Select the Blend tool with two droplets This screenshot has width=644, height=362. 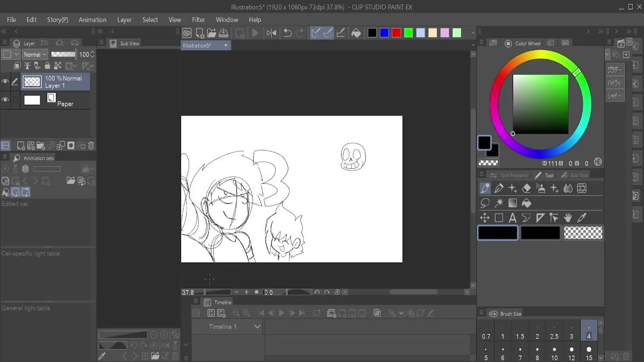tap(568, 189)
